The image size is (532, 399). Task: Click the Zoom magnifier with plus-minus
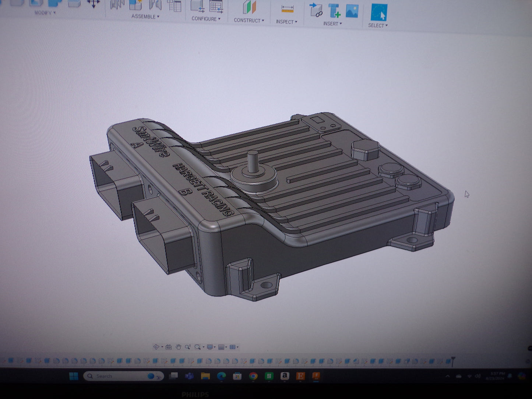(188, 347)
